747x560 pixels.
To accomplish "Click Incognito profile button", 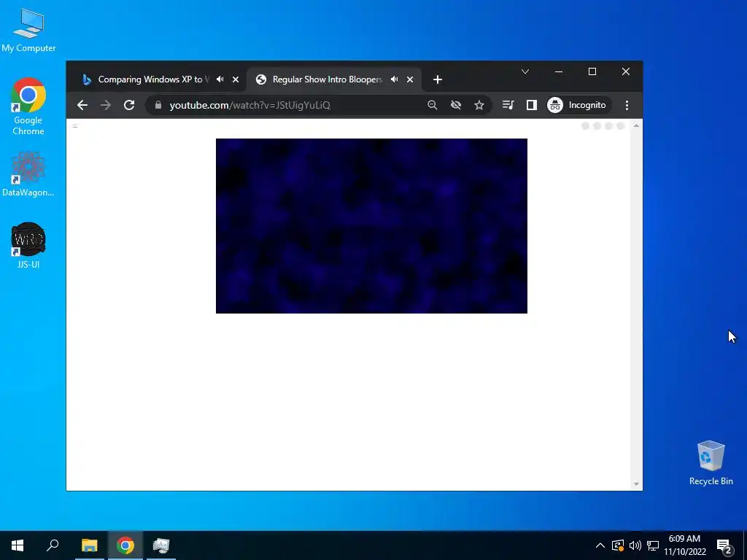I will (x=578, y=105).
